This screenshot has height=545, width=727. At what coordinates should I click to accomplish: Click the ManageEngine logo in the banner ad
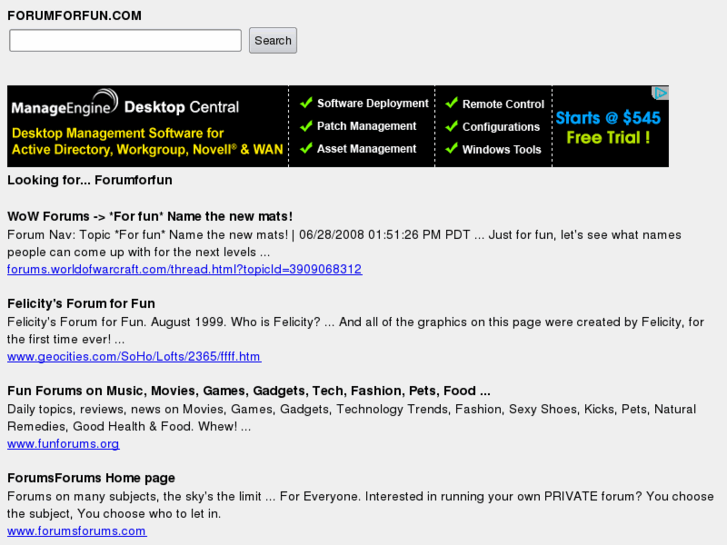click(x=65, y=103)
